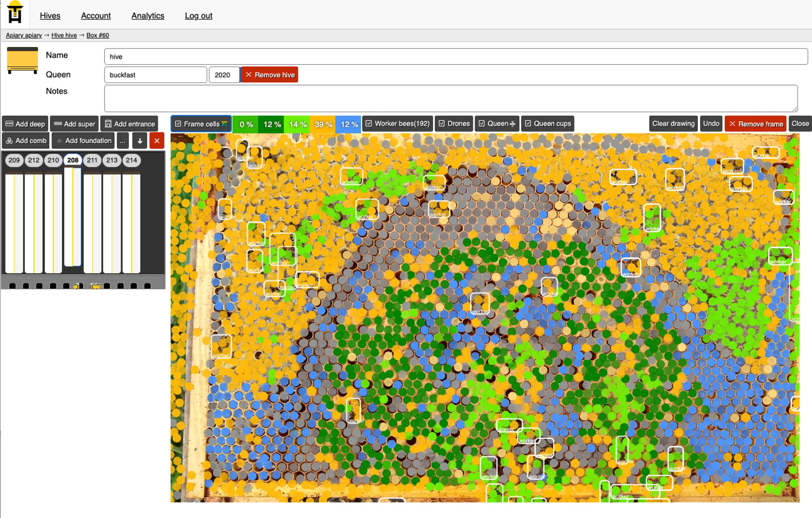The height and width of the screenshot is (518, 812).
Task: Click the Undo button
Action: tap(710, 124)
